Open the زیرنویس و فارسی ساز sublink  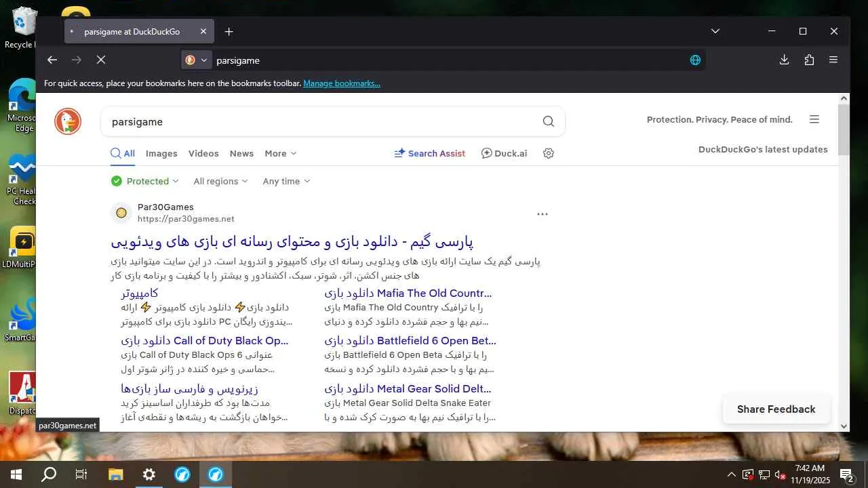tap(190, 389)
